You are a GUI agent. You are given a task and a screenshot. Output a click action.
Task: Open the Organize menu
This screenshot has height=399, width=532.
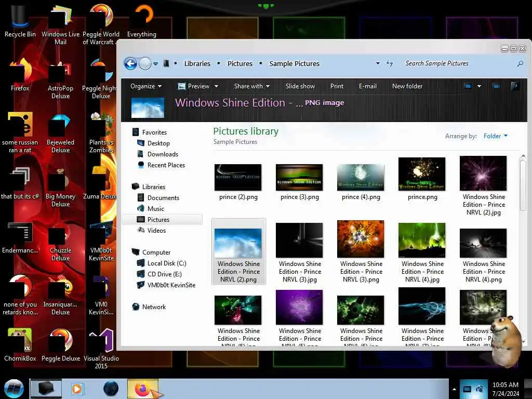146,86
